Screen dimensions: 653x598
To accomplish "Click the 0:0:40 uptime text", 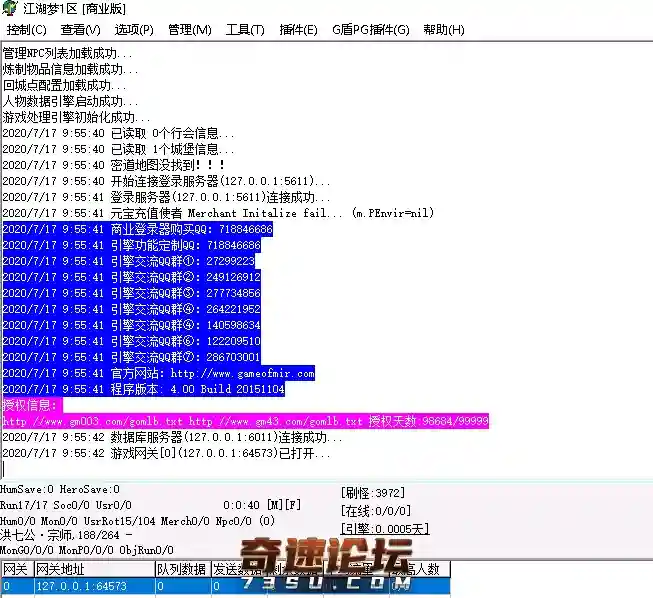I will click(x=241, y=505).
